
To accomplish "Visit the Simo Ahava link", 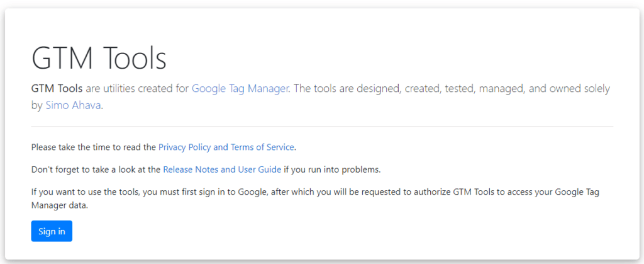I will pyautogui.click(x=73, y=105).
